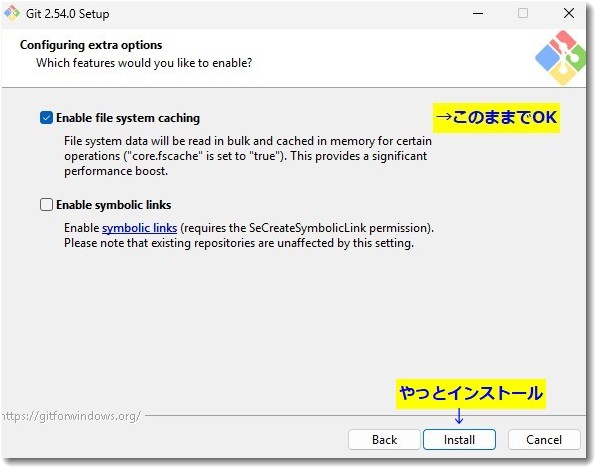
Task: Open the symbolic links hyperlink
Action: point(139,228)
